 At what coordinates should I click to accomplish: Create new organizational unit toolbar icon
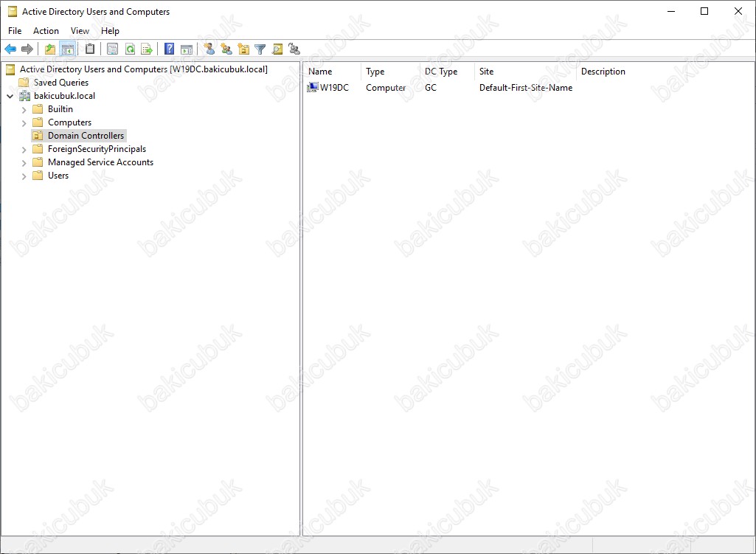pos(243,49)
